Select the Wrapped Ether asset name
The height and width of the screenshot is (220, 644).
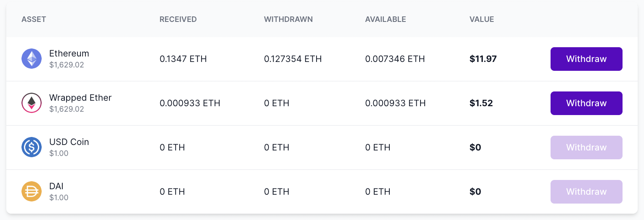(80, 98)
